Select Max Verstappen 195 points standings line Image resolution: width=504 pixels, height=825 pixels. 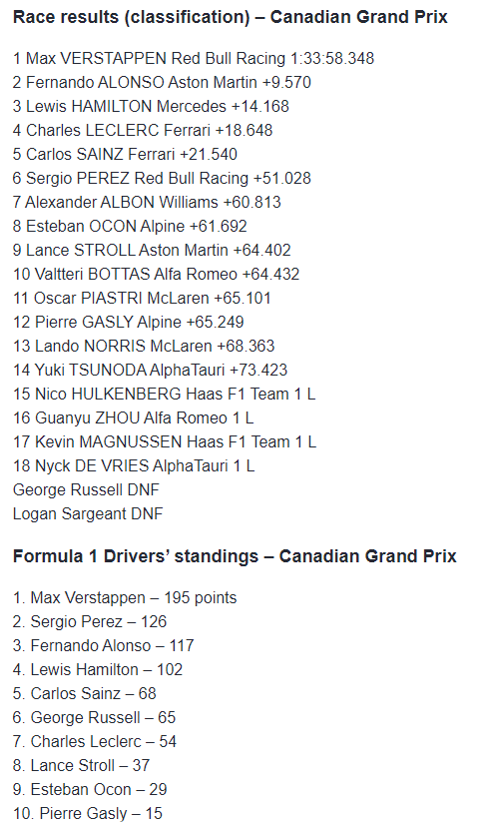(x=125, y=597)
